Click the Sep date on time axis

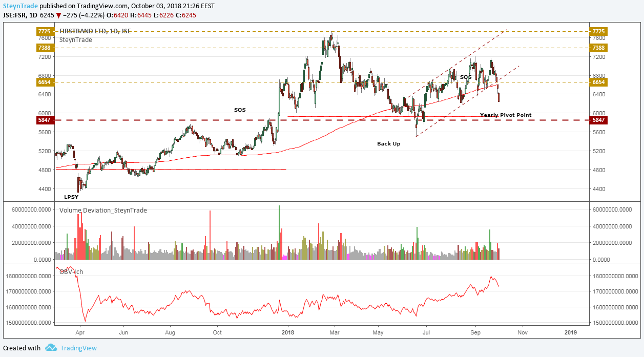coord(475,332)
